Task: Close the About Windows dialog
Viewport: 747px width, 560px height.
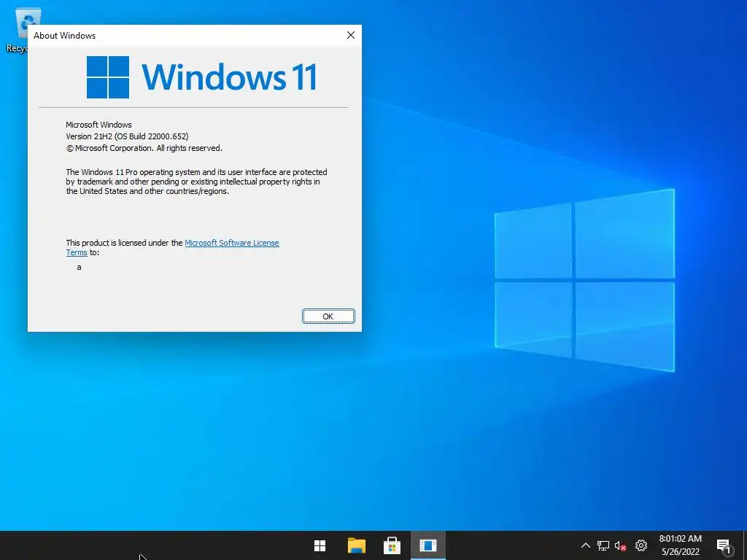Action: pyautogui.click(x=351, y=35)
